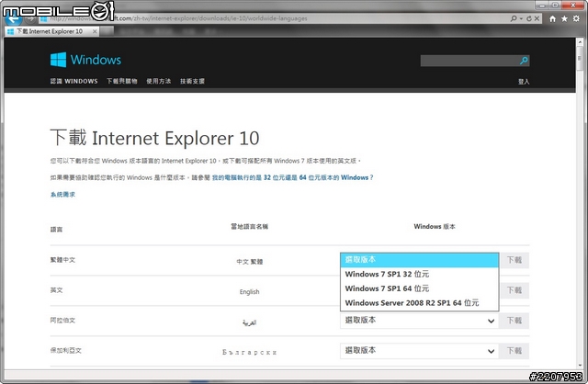Screen dimensions: 588x384
Task: Click the site search input field
Action: pos(469,61)
